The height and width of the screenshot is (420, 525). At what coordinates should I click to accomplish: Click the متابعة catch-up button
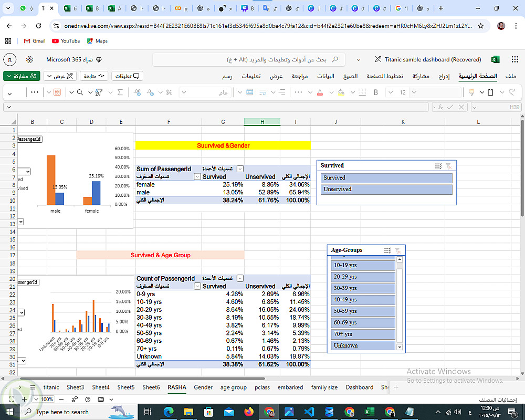pos(94,76)
